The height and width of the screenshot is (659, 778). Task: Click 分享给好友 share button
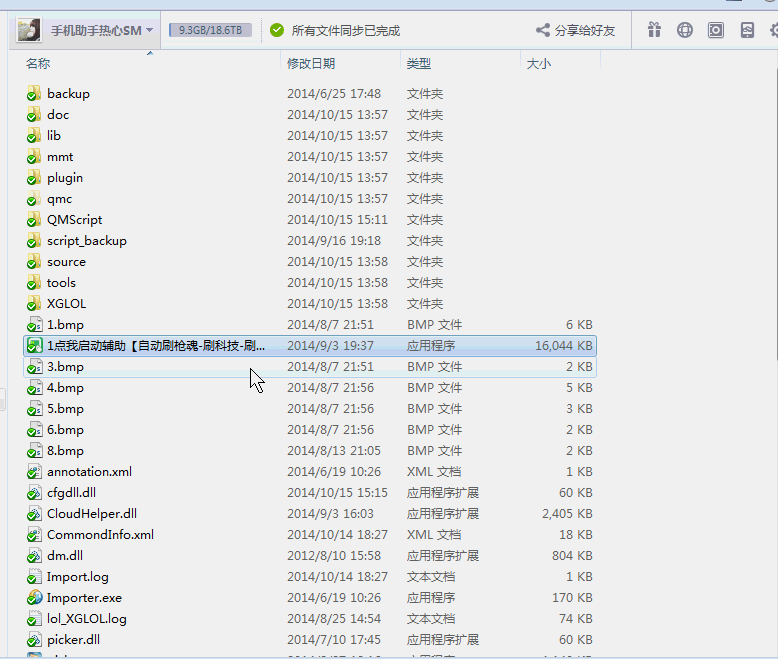(x=576, y=31)
